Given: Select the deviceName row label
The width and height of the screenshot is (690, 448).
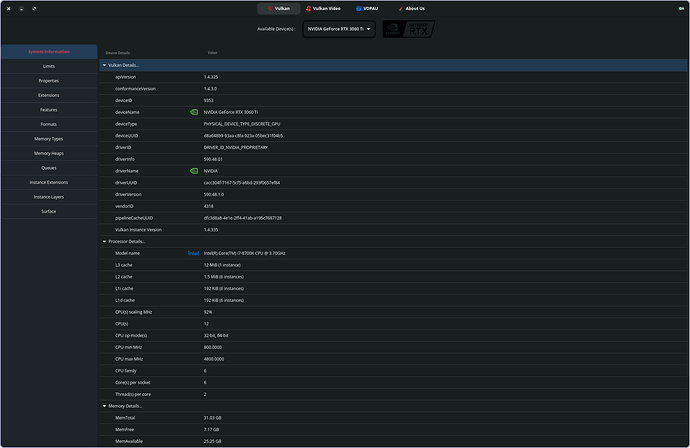Looking at the screenshot, I should (127, 112).
